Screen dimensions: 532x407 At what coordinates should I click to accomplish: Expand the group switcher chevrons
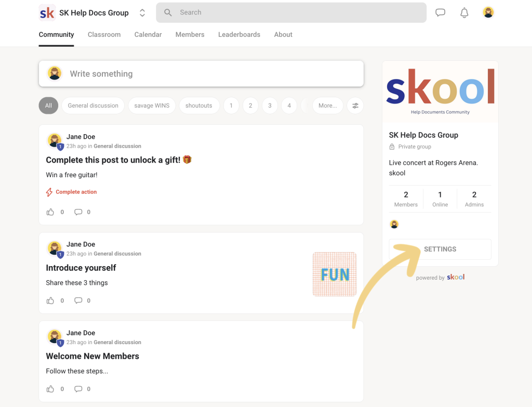pos(142,13)
